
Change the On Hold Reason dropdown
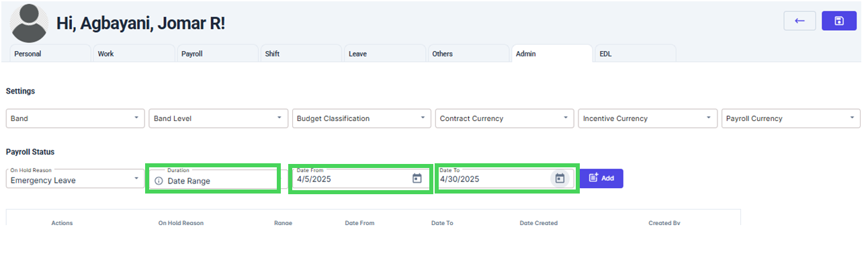click(x=75, y=179)
